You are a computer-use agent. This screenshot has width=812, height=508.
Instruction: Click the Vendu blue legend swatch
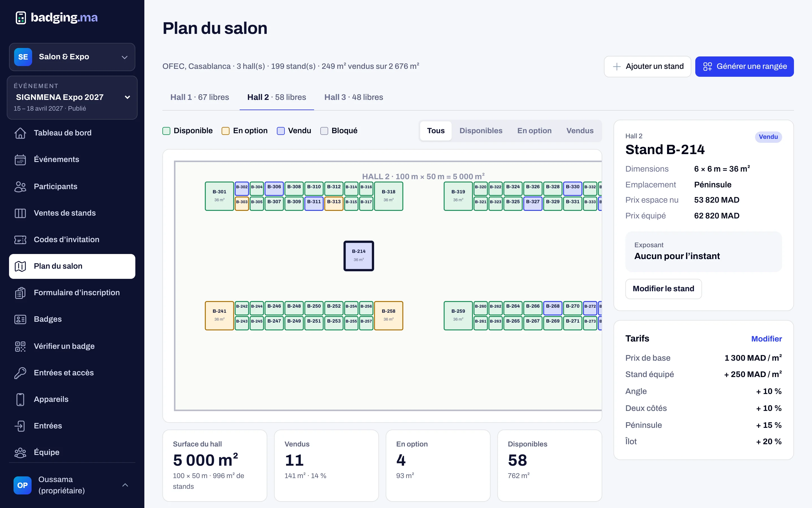pyautogui.click(x=281, y=131)
